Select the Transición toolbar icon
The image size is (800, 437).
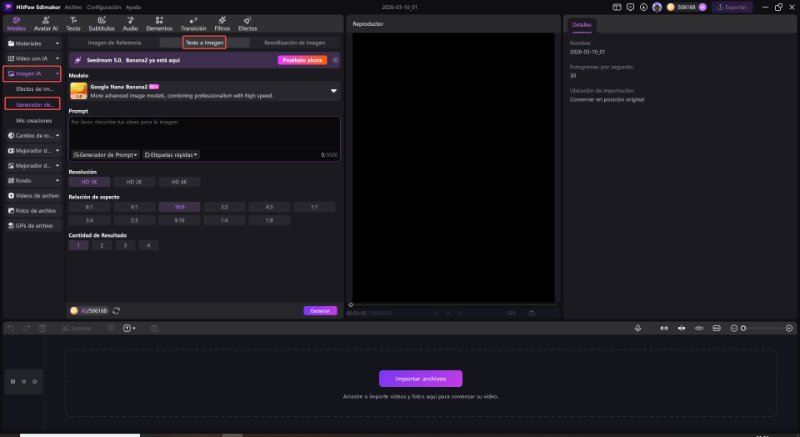coord(193,24)
